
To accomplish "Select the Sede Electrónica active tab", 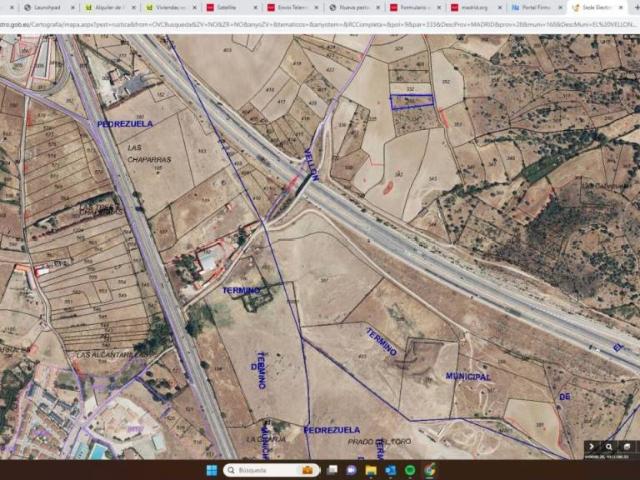I will click(x=597, y=7).
